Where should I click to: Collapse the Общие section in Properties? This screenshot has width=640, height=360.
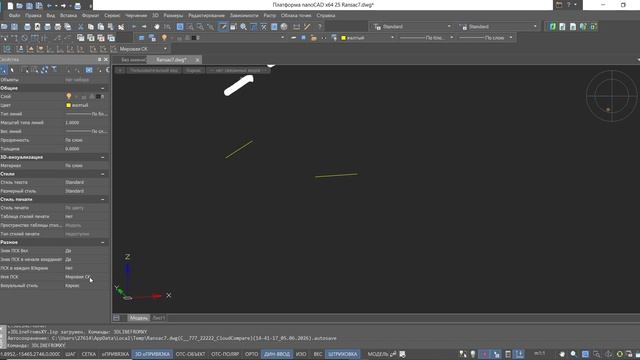[x=102, y=88]
